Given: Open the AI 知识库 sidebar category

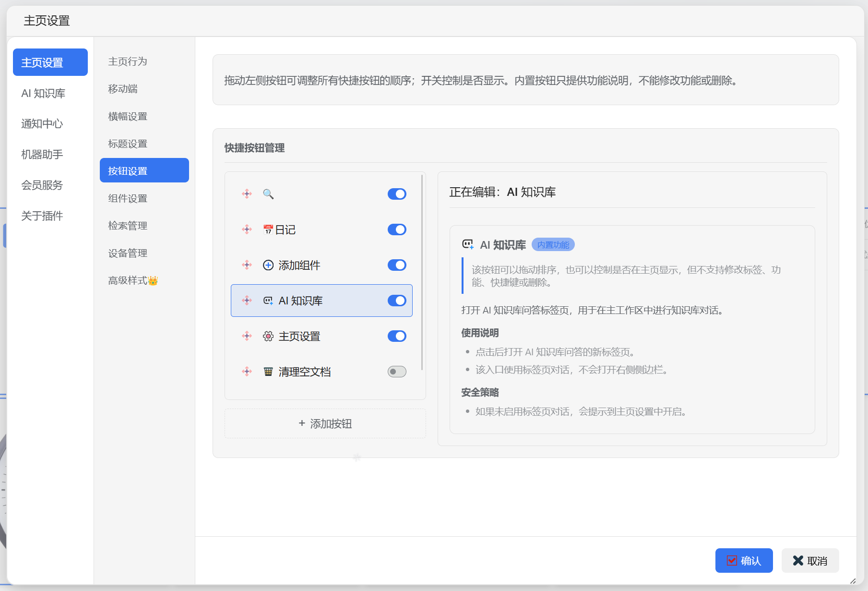Looking at the screenshot, I should tap(50, 93).
